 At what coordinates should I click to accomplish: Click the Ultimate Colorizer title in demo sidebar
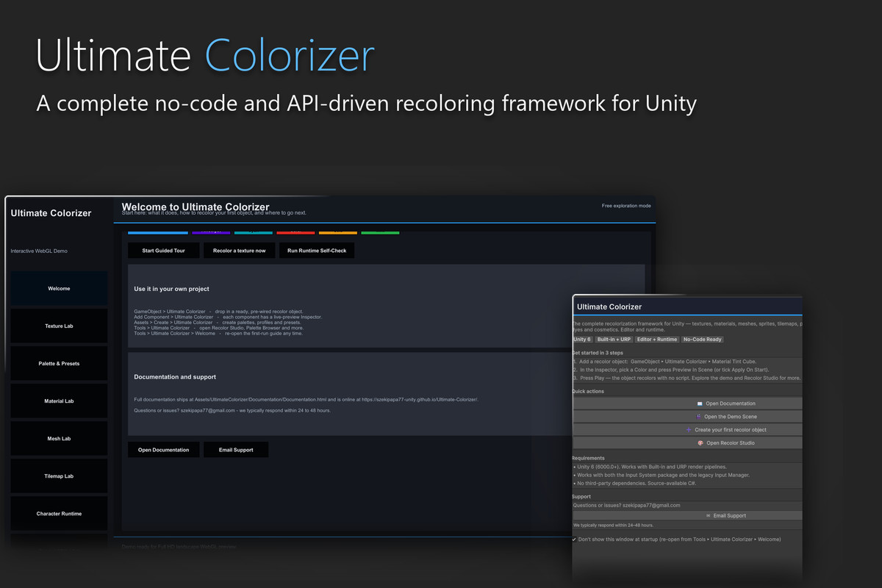tap(51, 213)
